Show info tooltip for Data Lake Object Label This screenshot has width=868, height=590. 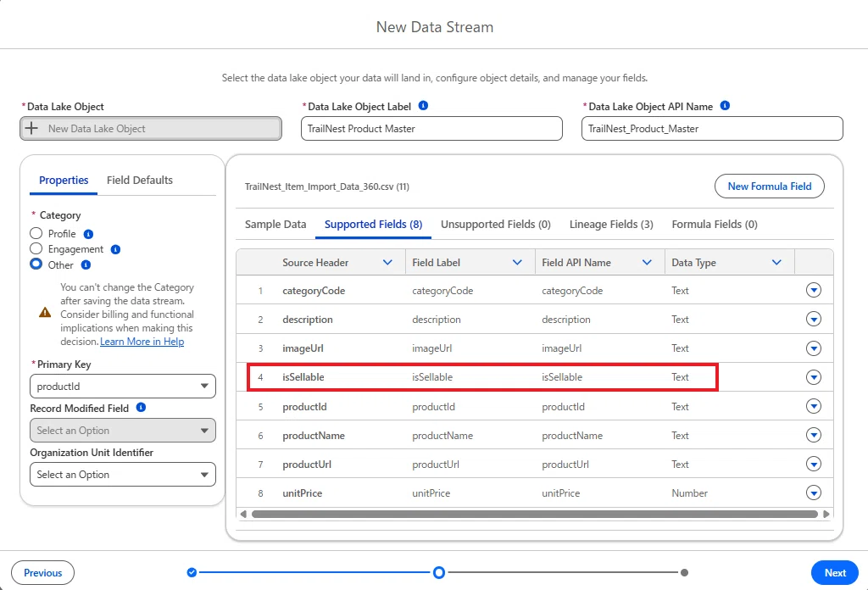[424, 106]
